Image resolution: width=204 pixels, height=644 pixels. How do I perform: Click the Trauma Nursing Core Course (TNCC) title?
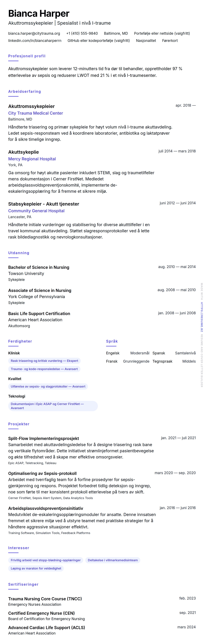tap(45, 599)
